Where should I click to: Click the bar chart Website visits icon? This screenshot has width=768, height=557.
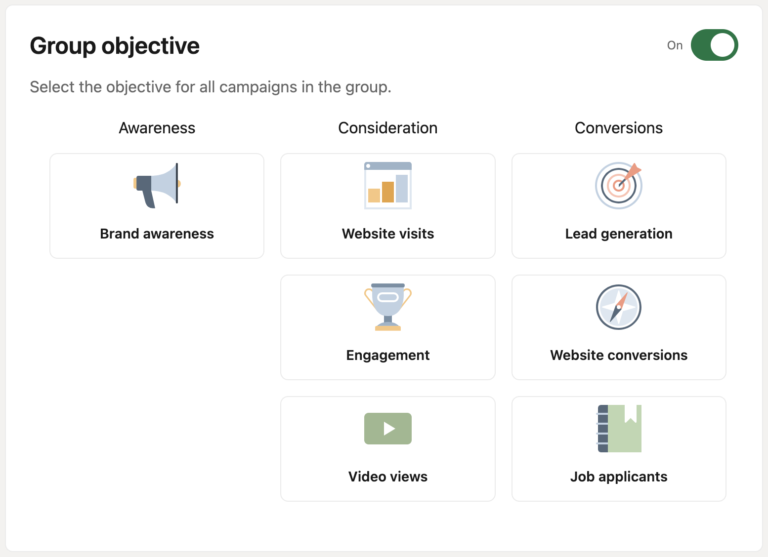click(x=388, y=185)
